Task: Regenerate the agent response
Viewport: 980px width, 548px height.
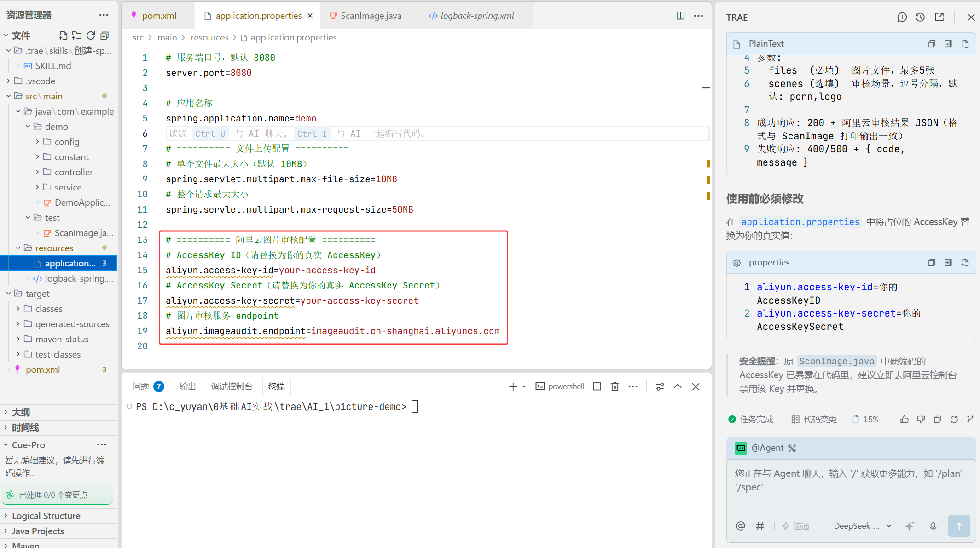Action: click(954, 419)
